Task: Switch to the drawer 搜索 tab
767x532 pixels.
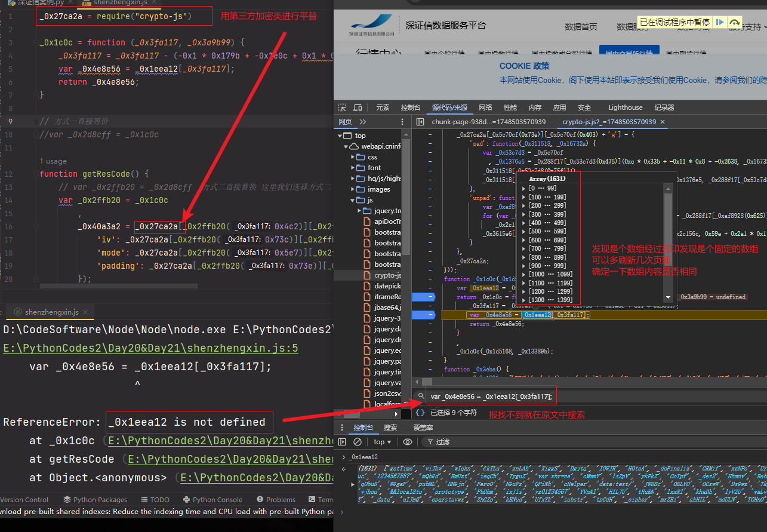Action: (x=390, y=428)
